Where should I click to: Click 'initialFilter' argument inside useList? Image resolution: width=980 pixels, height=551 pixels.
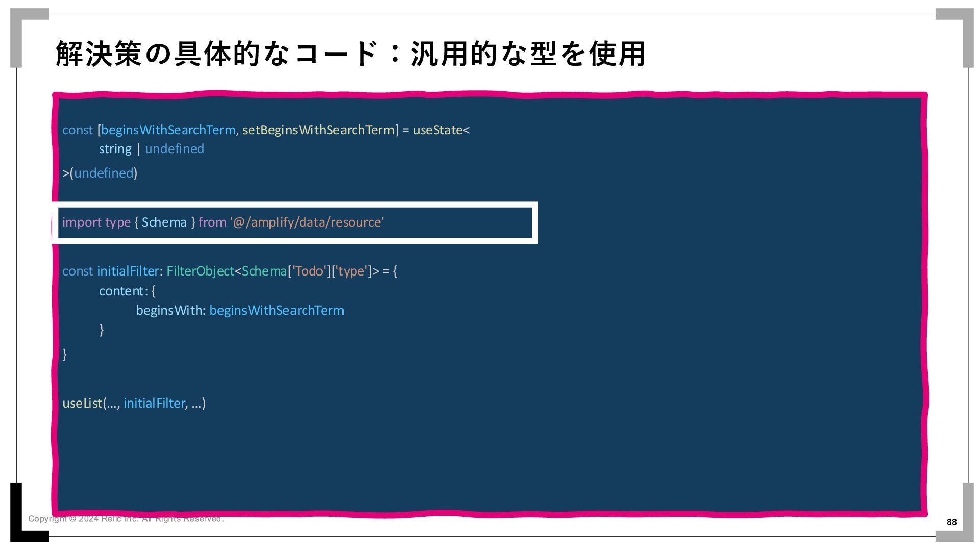tap(154, 404)
